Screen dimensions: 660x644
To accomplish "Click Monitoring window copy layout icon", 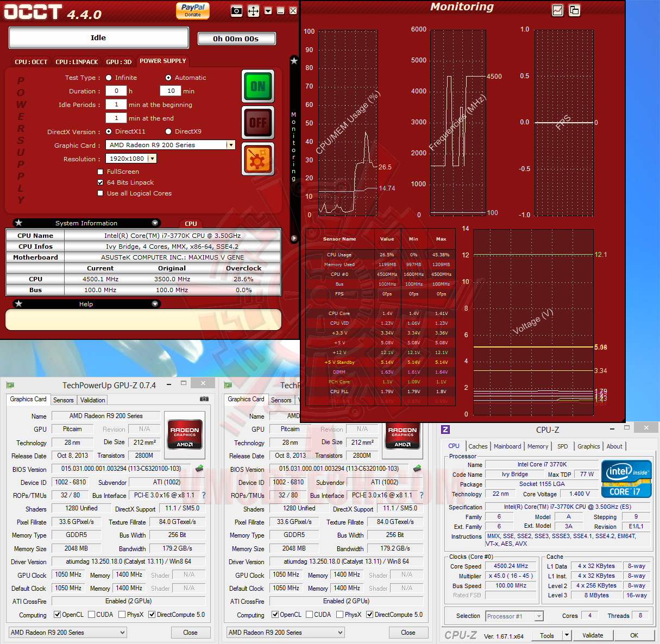I will pos(574,10).
